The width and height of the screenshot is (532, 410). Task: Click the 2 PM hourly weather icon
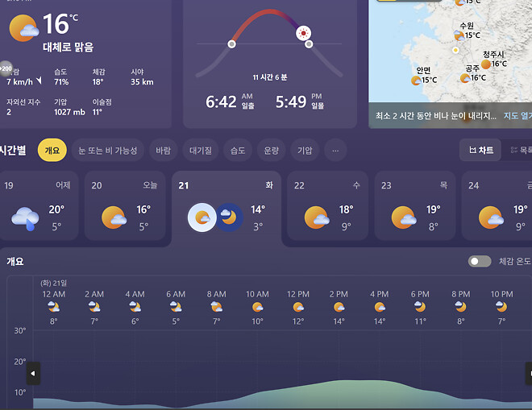point(339,307)
